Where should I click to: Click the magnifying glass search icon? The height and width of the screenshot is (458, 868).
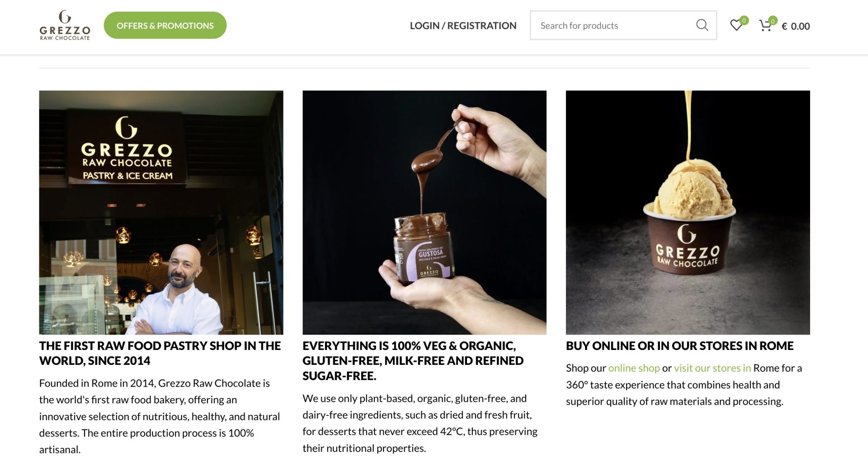(x=702, y=25)
